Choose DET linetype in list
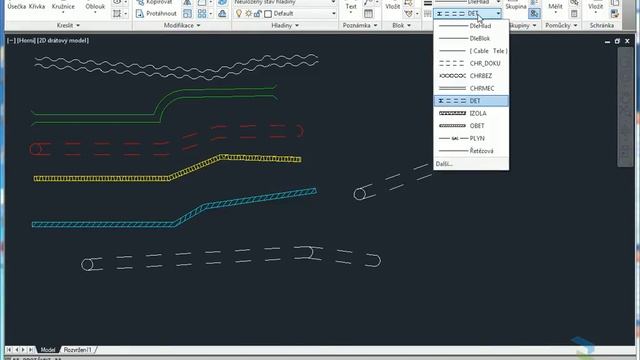 point(471,101)
